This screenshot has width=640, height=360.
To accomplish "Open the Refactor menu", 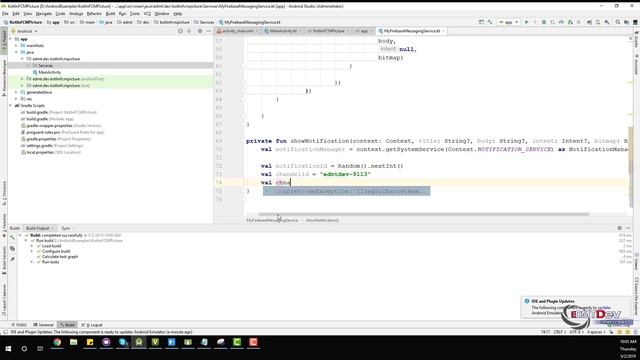I will (94, 14).
